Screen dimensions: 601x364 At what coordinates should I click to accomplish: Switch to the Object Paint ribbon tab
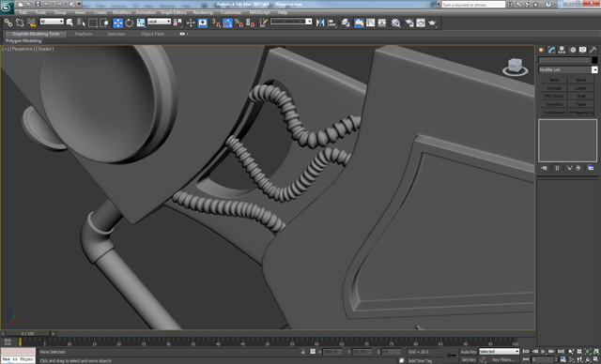point(152,34)
